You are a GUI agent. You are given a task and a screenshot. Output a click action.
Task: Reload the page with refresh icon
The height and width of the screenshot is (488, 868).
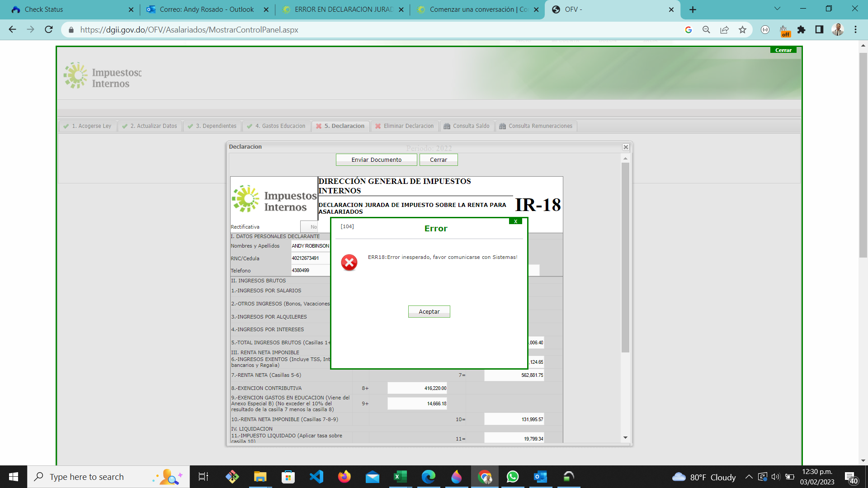49,30
